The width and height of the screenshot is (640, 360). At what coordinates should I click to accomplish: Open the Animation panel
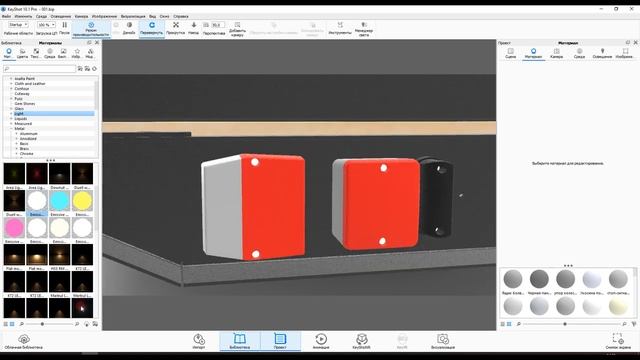321,341
